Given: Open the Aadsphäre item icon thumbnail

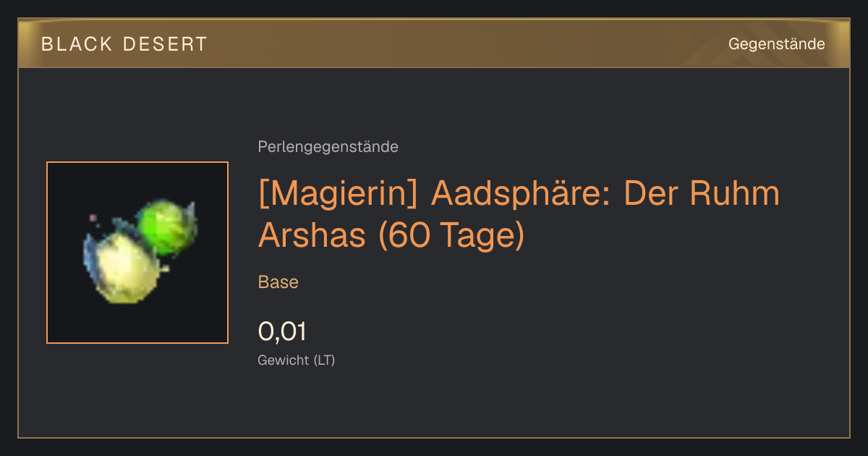Looking at the screenshot, I should tap(137, 253).
